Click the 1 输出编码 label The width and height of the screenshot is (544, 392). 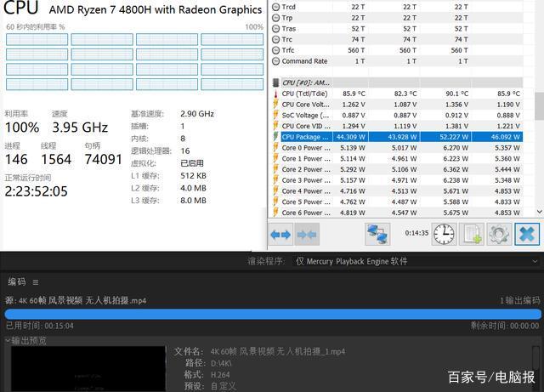519,300
